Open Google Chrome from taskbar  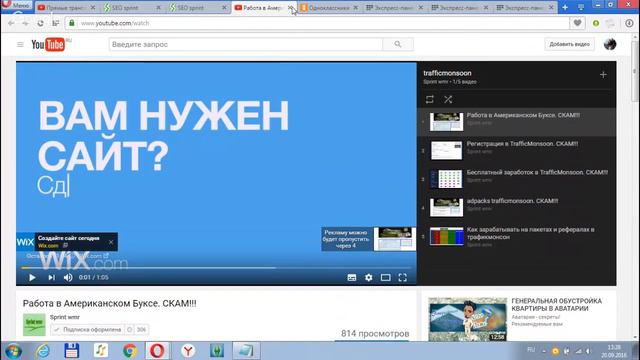[x=130, y=351]
